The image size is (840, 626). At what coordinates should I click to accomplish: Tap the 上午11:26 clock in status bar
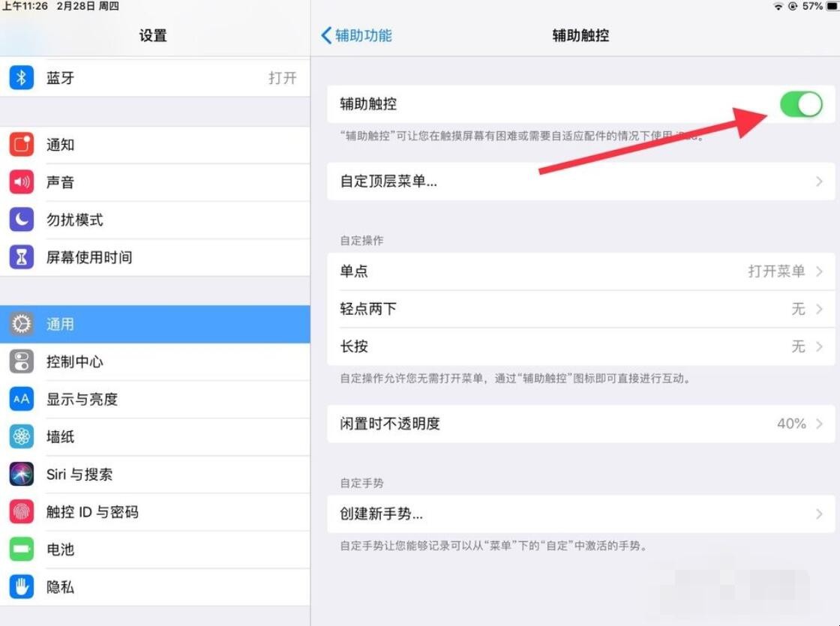click(25, 7)
